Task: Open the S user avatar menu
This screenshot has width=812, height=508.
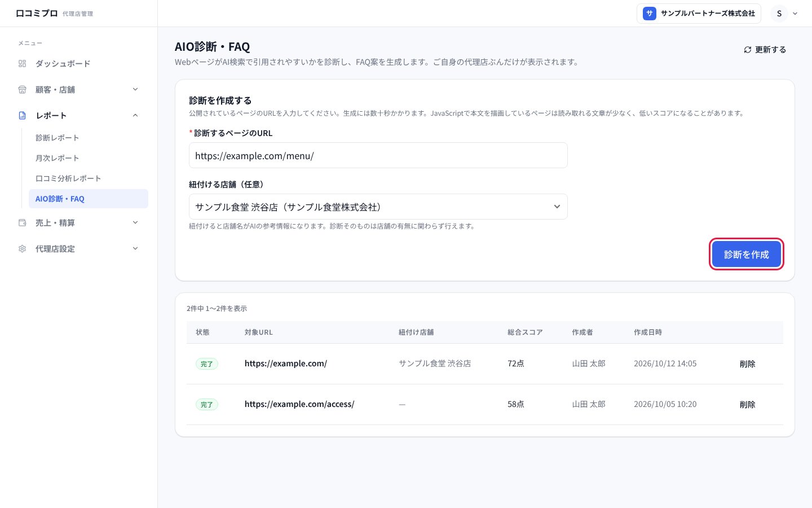Action: tap(779, 14)
